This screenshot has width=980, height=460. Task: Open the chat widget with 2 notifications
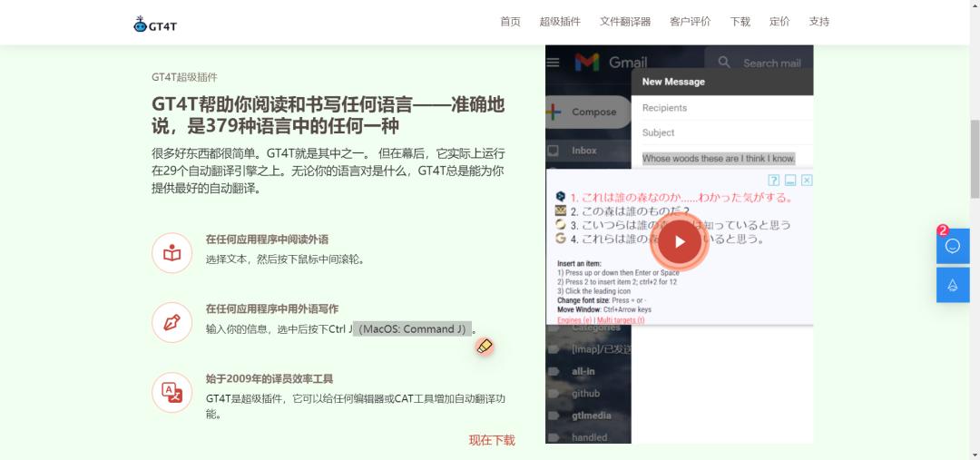[953, 246]
